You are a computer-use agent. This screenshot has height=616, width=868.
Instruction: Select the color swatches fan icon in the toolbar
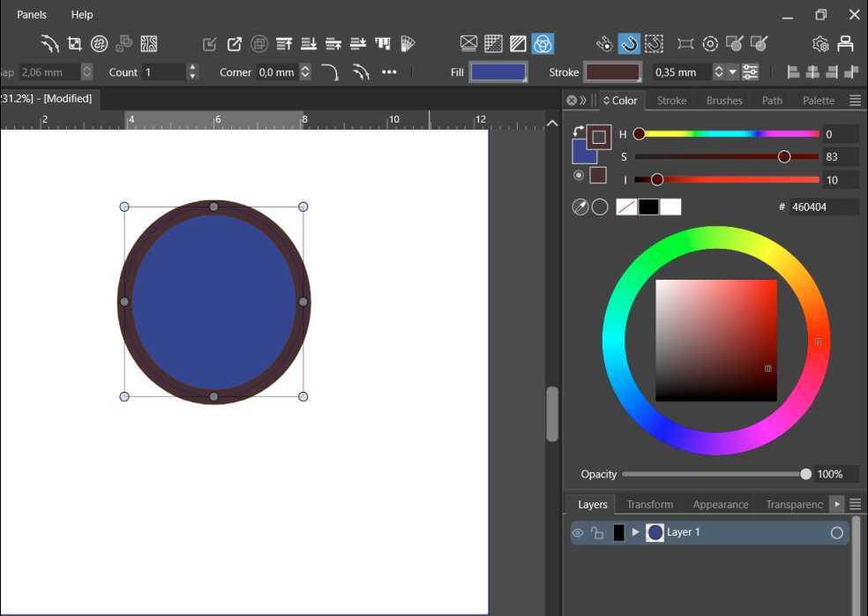(408, 43)
